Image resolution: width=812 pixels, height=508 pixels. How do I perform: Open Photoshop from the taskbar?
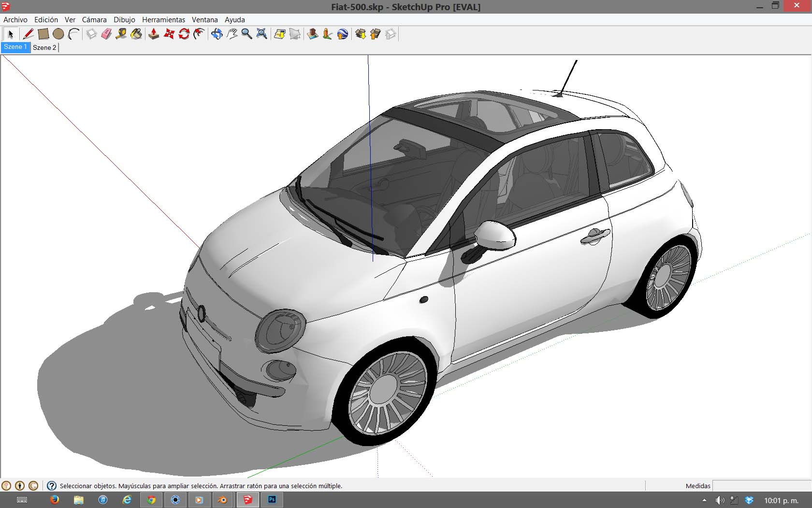(x=272, y=500)
